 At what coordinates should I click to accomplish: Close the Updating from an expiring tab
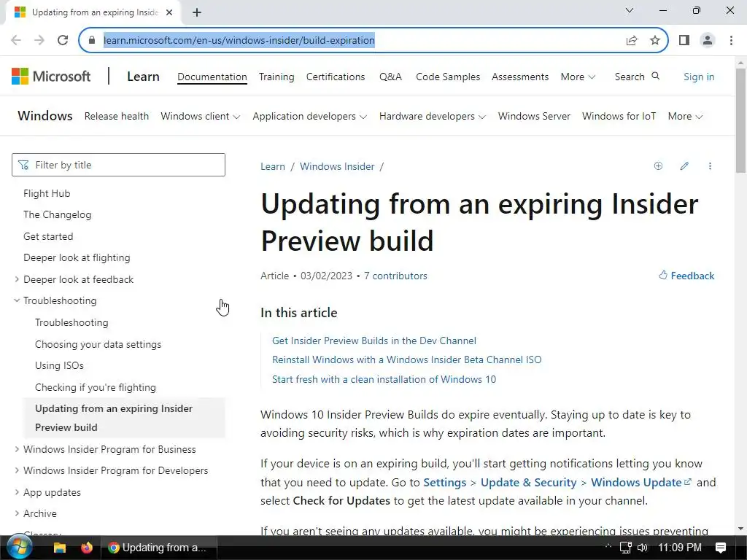[x=169, y=12]
